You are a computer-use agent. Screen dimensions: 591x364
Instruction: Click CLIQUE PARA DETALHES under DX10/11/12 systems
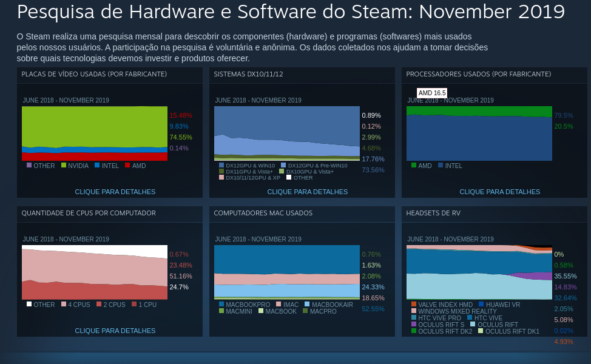(x=307, y=192)
